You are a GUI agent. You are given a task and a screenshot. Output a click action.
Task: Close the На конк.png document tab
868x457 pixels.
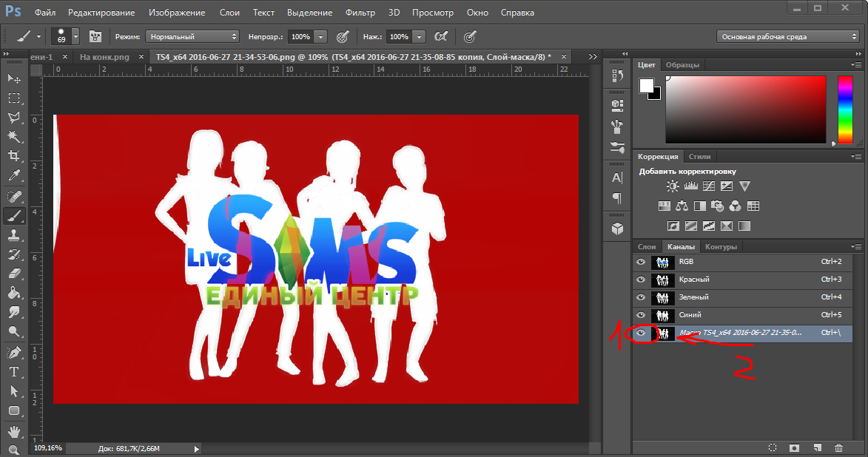[x=141, y=56]
